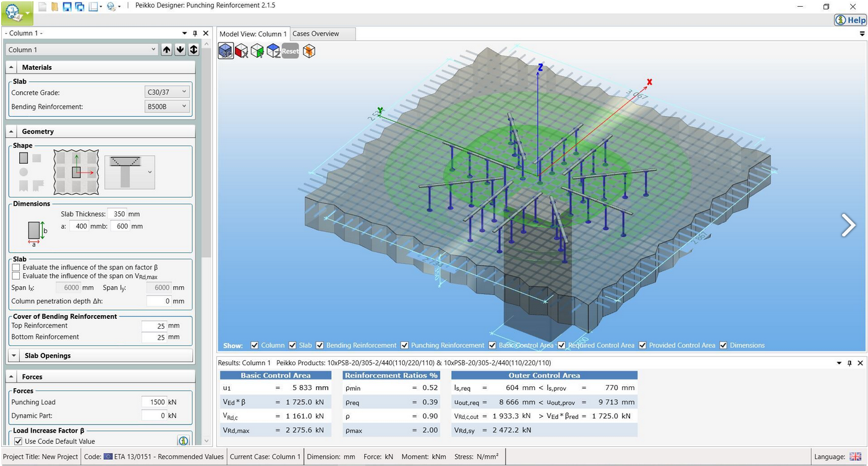Screen dimensions: 868x466
Task: Click the column dimension b field
Action: click(120, 226)
